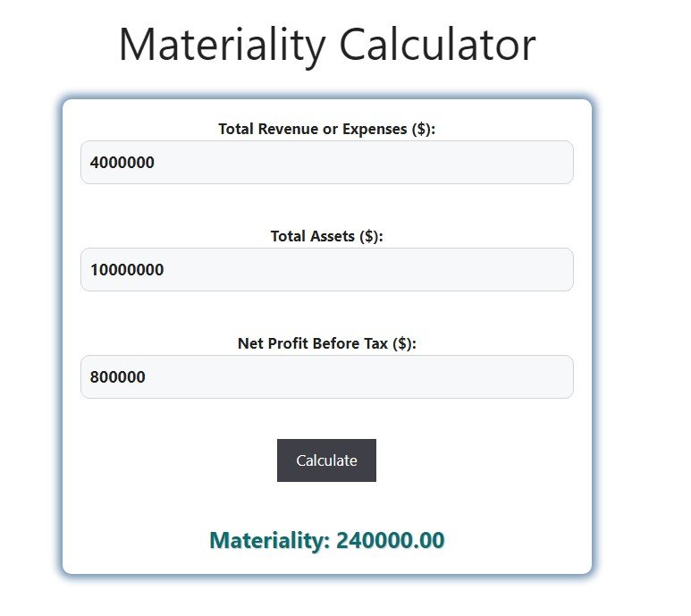Click the 'Total Assets ($):' label
The image size is (691, 616).
(326, 236)
